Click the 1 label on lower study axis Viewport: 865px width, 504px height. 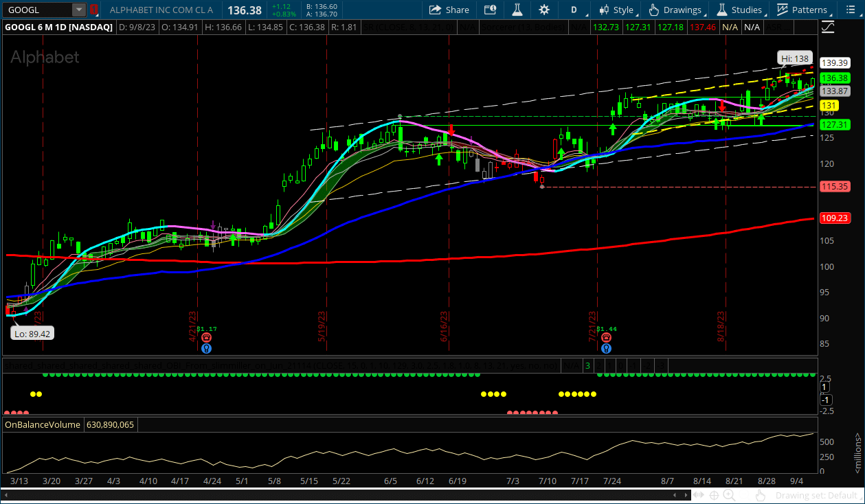(x=825, y=387)
